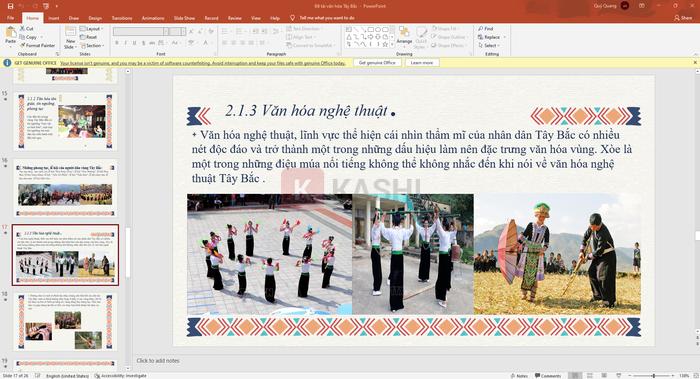The height and width of the screenshot is (379, 700).
Task: Click the license isn't genuine warning link
Action: point(203,63)
